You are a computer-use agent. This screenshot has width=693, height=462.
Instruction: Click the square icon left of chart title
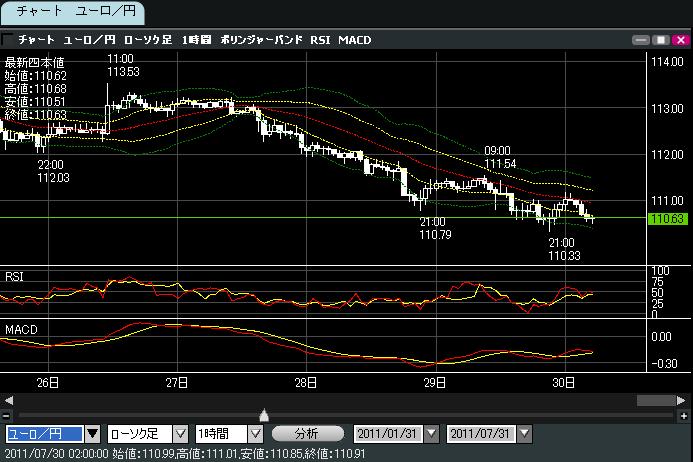(x=8, y=40)
